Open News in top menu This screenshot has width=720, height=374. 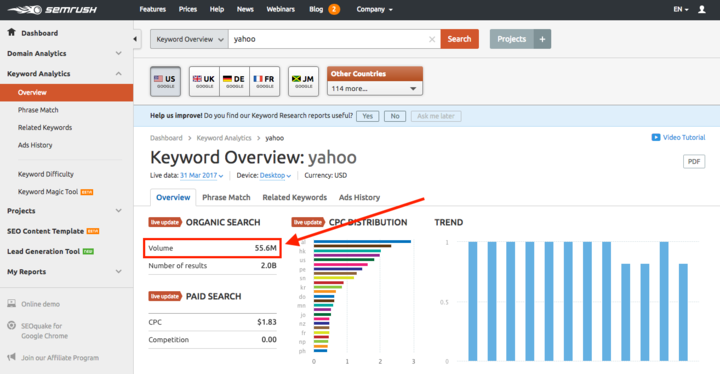pyautogui.click(x=245, y=9)
